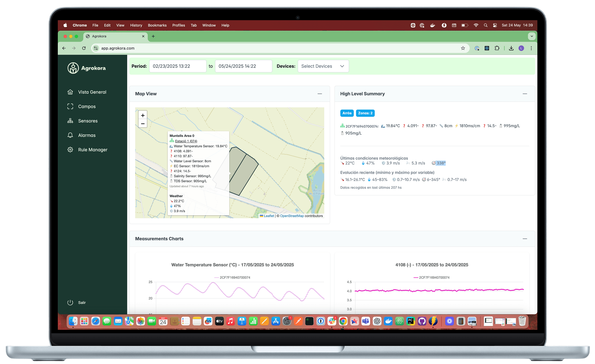Viewport: 595px width, 364px height.
Task: Click the Salir power icon
Action: (70, 302)
